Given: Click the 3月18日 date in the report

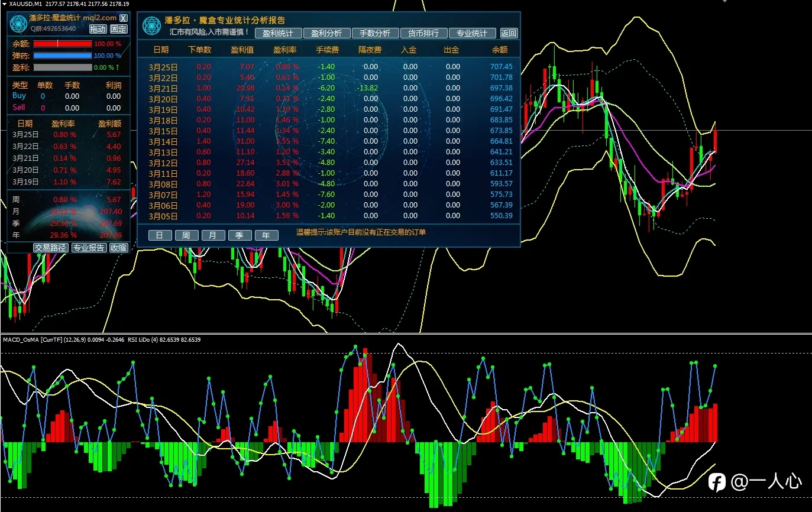Looking at the screenshot, I should [x=163, y=120].
